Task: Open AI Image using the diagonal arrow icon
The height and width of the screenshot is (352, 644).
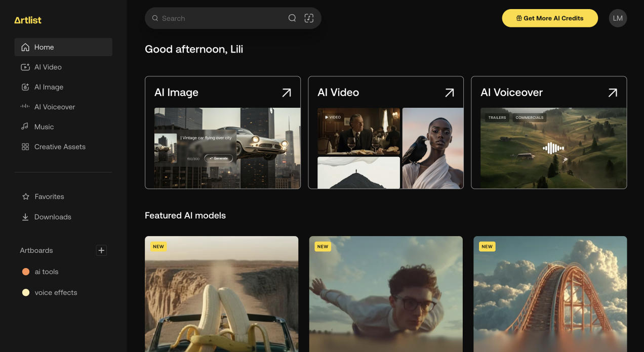Action: coord(286,93)
